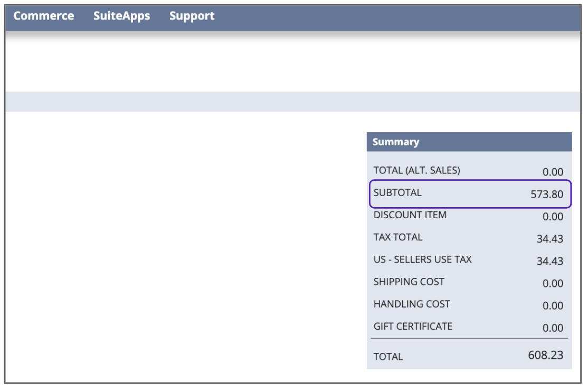Click the subtotal value 573.80
The height and width of the screenshot is (390, 588).
547,194
